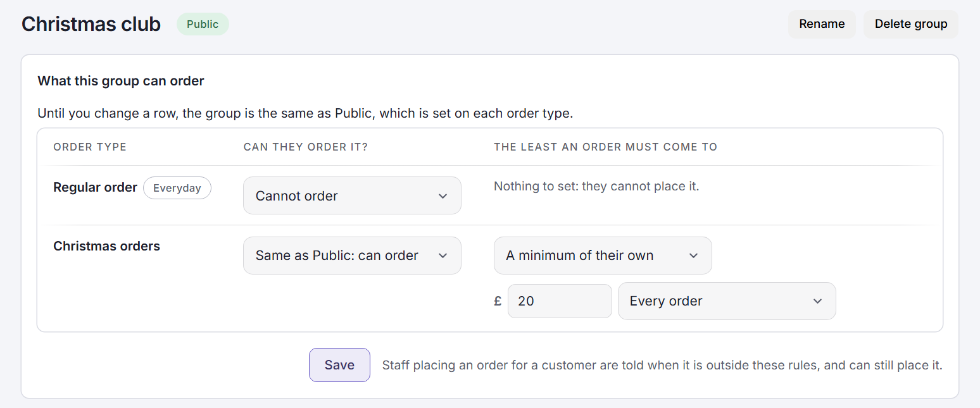The image size is (980, 408).
Task: Click the Everyday tag on Regular order
Action: coord(177,188)
